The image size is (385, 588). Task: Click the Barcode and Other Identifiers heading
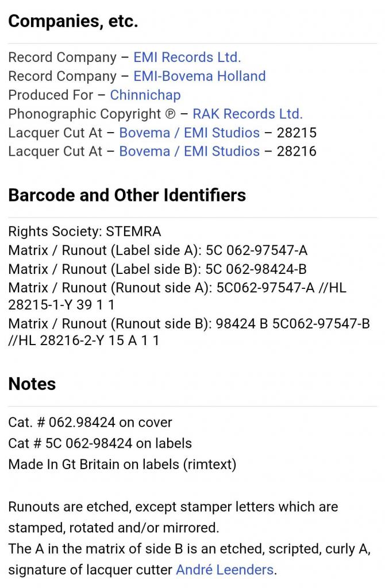[127, 195]
